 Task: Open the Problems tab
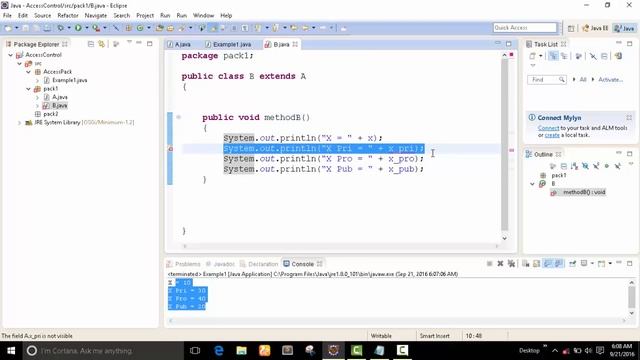click(184, 264)
